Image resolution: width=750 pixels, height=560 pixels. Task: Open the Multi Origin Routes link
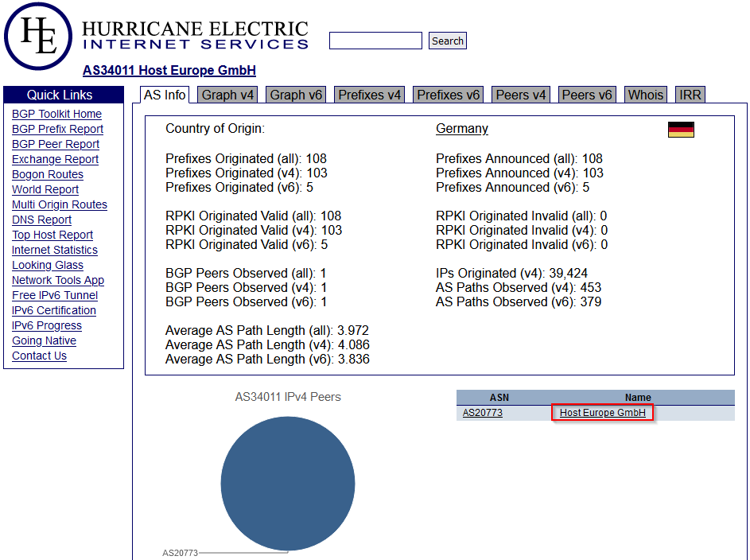tap(60, 204)
